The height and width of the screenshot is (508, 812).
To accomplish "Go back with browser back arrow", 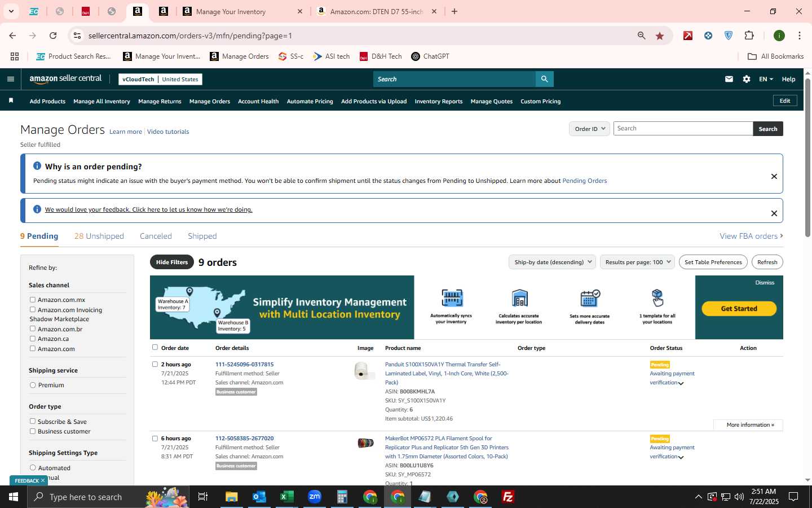I will 12,36.
